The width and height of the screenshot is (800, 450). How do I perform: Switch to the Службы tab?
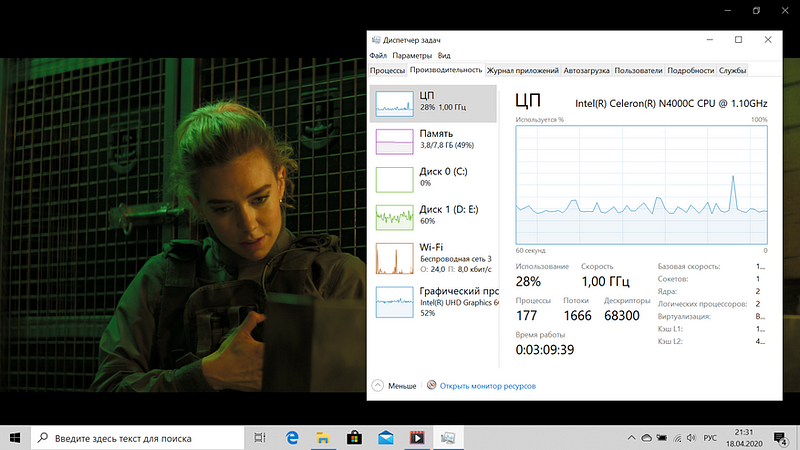point(732,70)
